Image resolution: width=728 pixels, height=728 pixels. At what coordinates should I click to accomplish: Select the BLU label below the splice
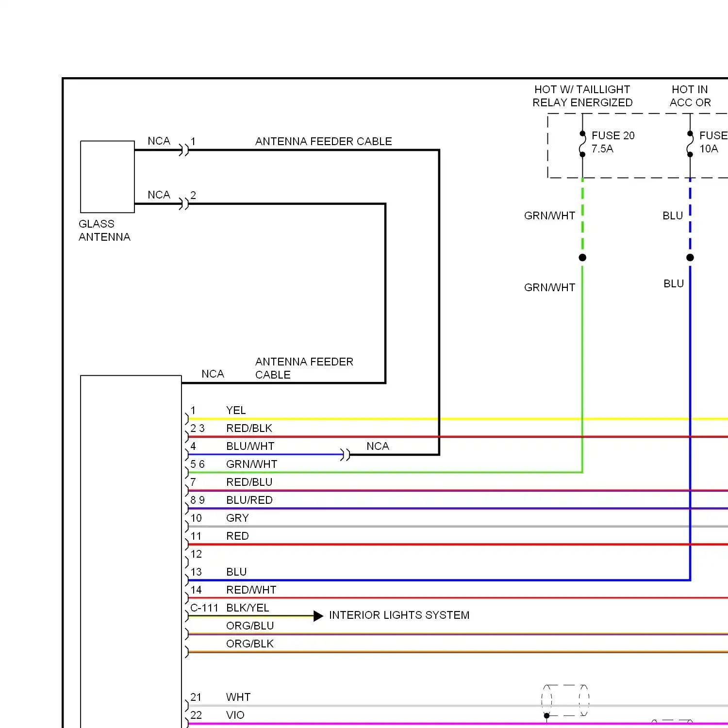pos(674,283)
